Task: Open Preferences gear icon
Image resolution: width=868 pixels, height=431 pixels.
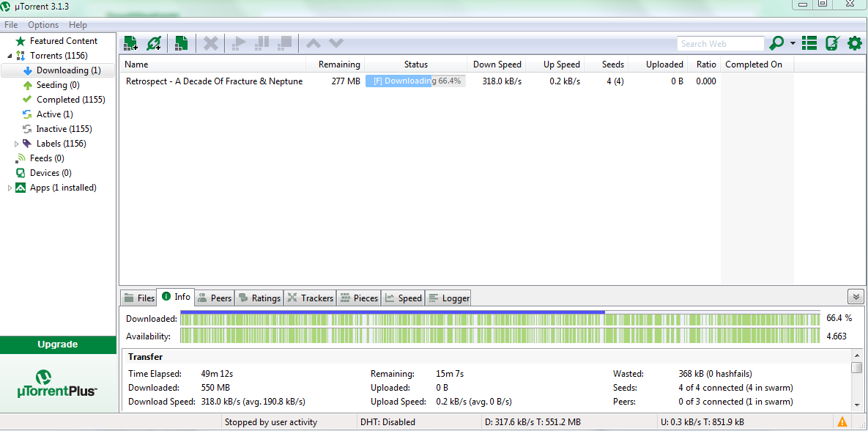Action: 856,43
